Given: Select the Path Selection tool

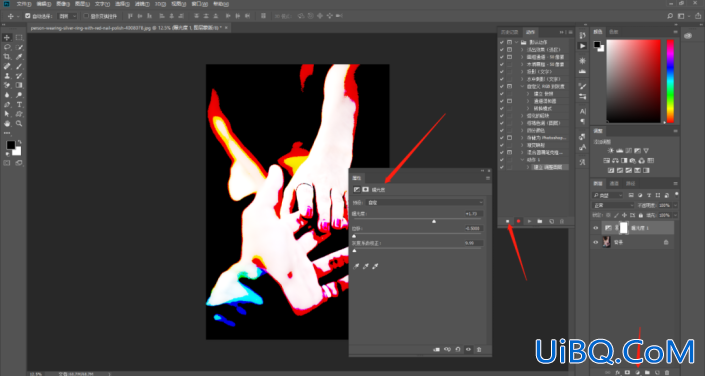Looking at the screenshot, I should 7,114.
